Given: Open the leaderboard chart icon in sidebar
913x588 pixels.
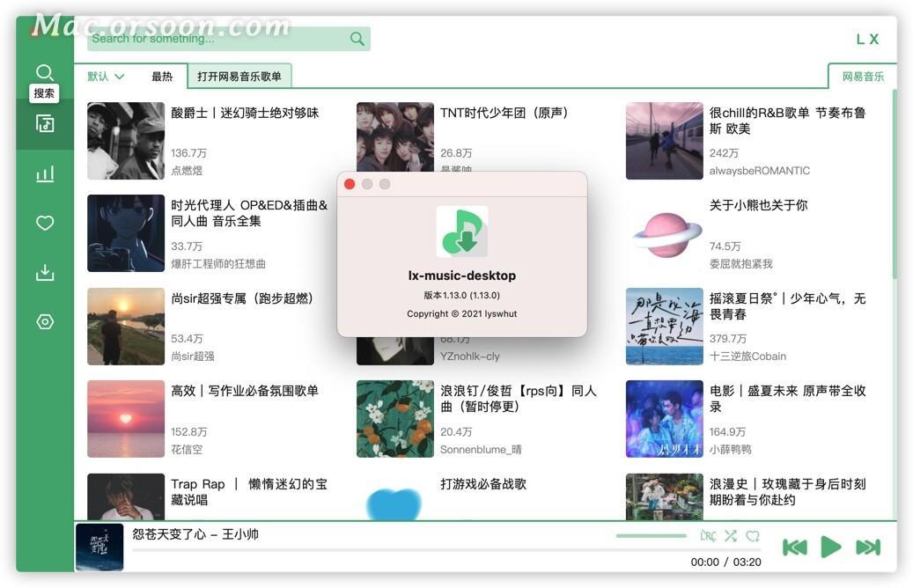Looking at the screenshot, I should 45,173.
